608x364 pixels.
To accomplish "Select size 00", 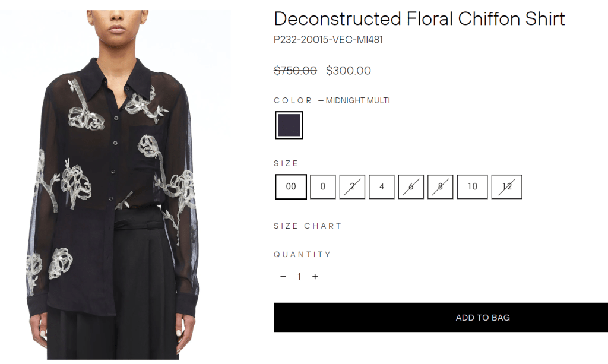I will tap(291, 186).
